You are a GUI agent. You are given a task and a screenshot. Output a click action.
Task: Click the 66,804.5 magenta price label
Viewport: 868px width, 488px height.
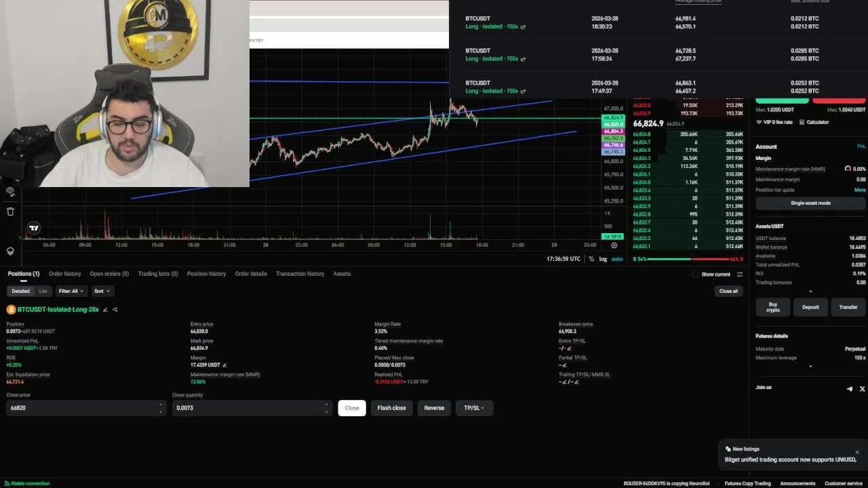(x=613, y=131)
